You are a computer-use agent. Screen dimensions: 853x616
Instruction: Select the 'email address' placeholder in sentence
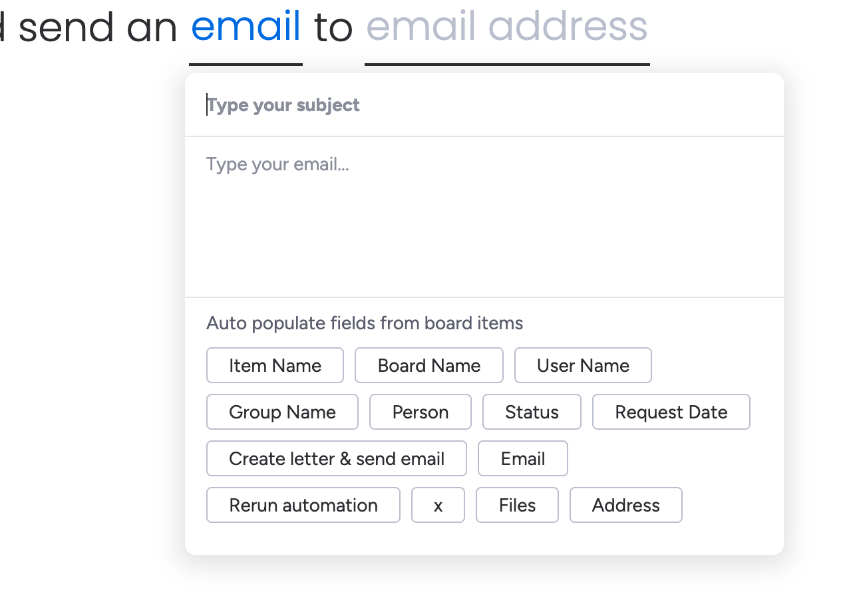click(507, 28)
